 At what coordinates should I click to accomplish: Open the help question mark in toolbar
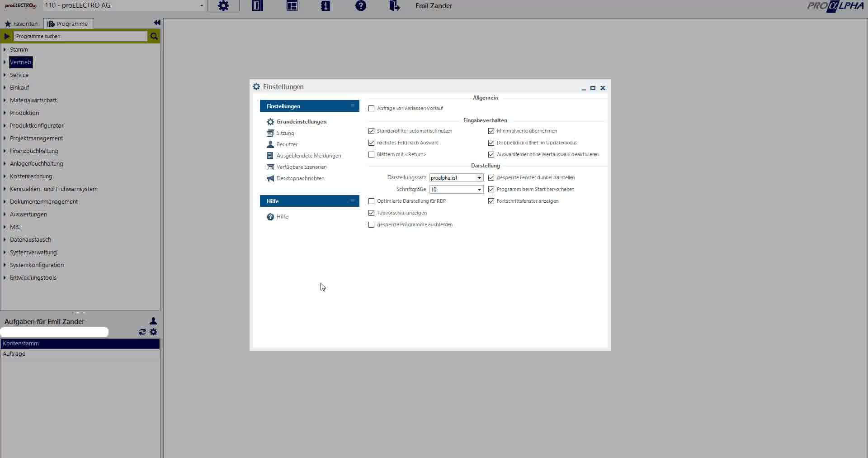361,6
